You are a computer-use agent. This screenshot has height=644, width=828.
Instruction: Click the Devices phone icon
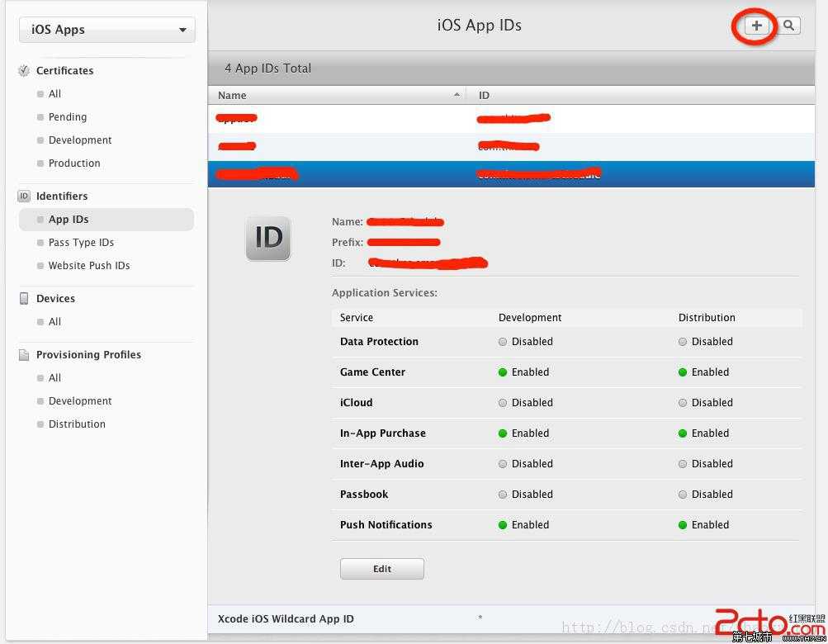(24, 299)
